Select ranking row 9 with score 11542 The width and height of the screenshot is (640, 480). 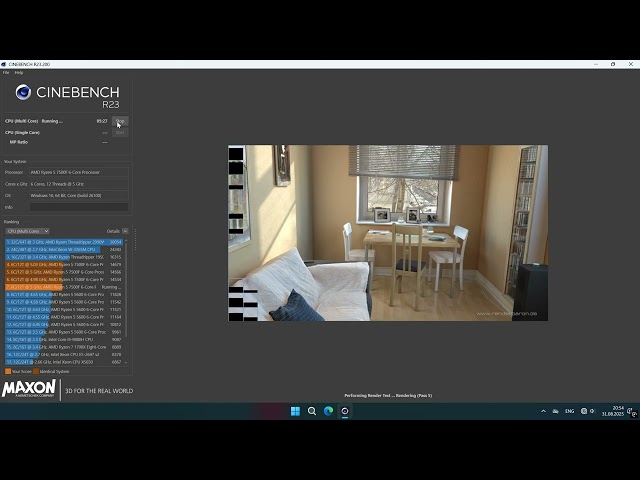pyautogui.click(x=64, y=302)
